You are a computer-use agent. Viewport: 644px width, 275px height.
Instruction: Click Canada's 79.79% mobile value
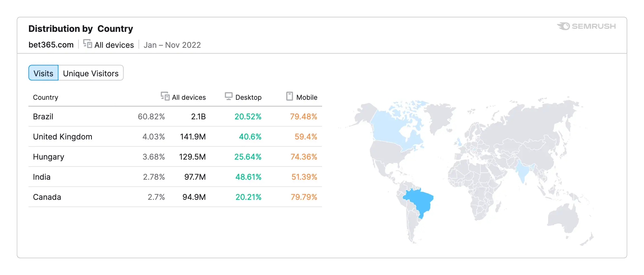pos(304,197)
